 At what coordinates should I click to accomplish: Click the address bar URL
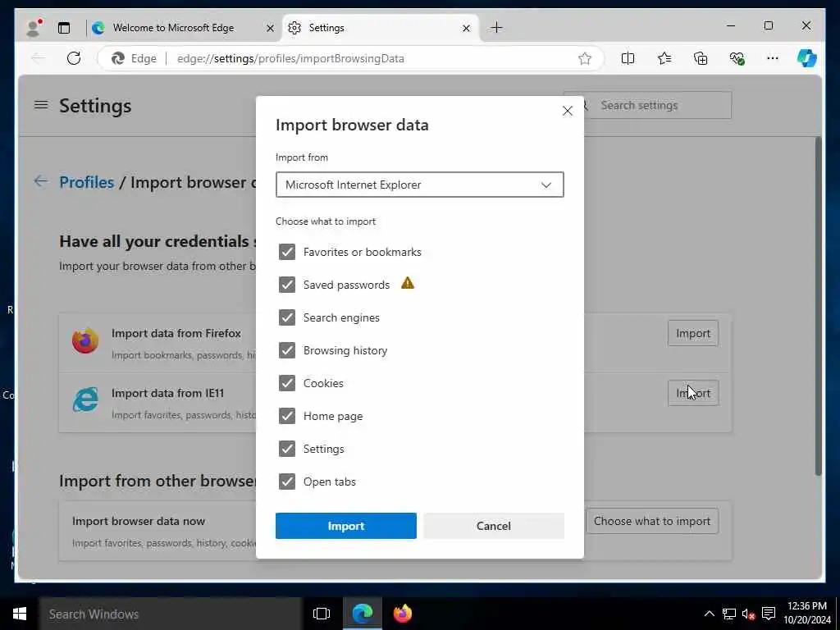click(290, 58)
